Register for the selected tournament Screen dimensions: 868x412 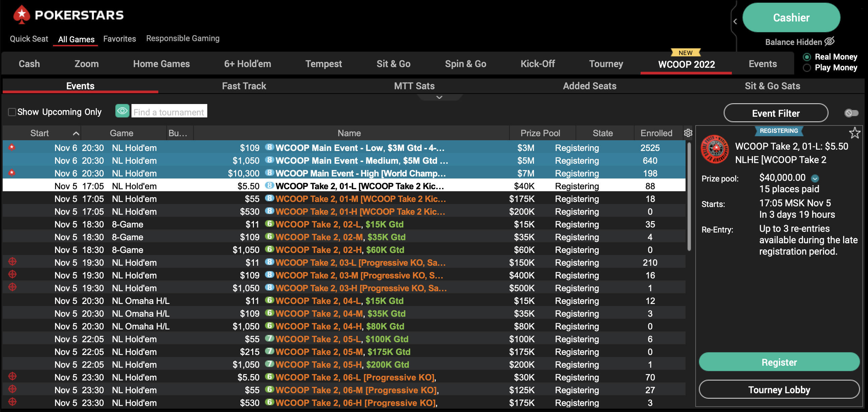779,362
